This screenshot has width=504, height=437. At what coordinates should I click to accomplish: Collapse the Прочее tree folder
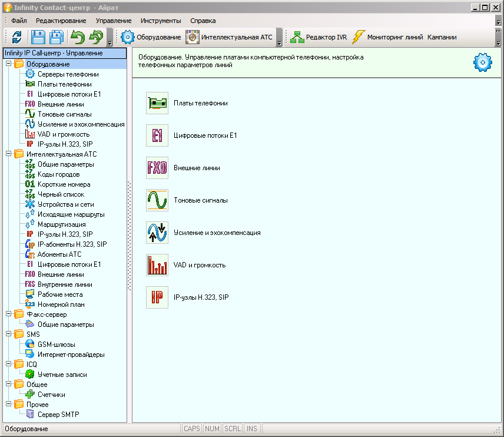point(9,404)
